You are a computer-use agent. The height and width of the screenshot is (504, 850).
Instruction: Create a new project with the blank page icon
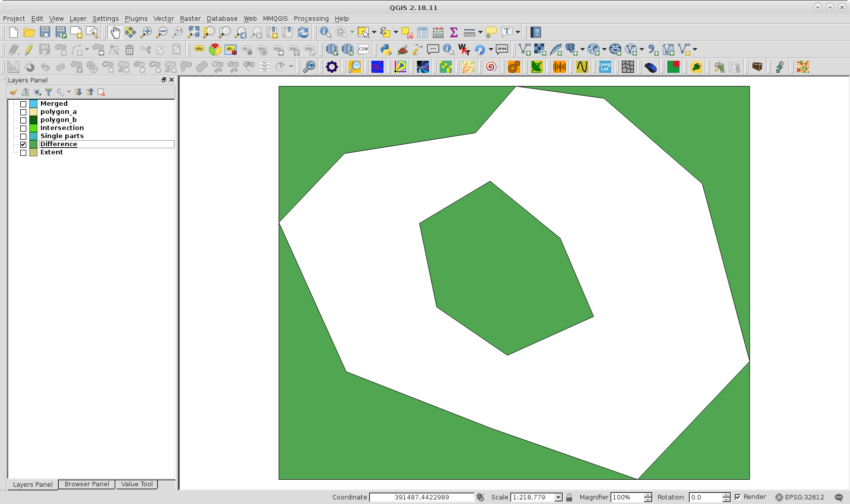[x=14, y=32]
